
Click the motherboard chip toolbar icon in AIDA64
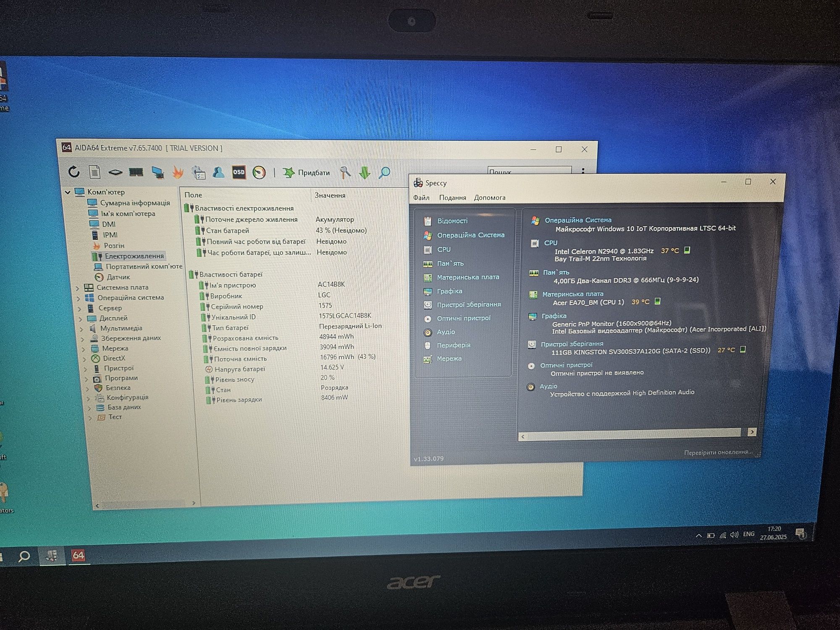115,172
